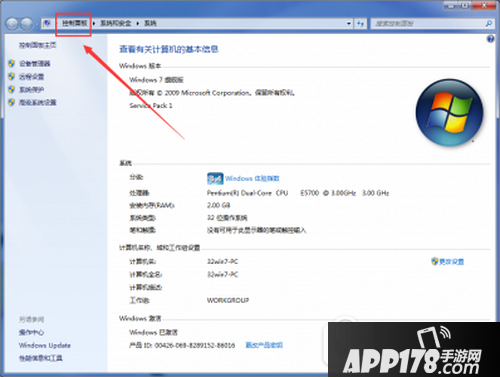Click the magnifier search icon
The image size is (500, 377).
pyautogui.click(x=489, y=23)
